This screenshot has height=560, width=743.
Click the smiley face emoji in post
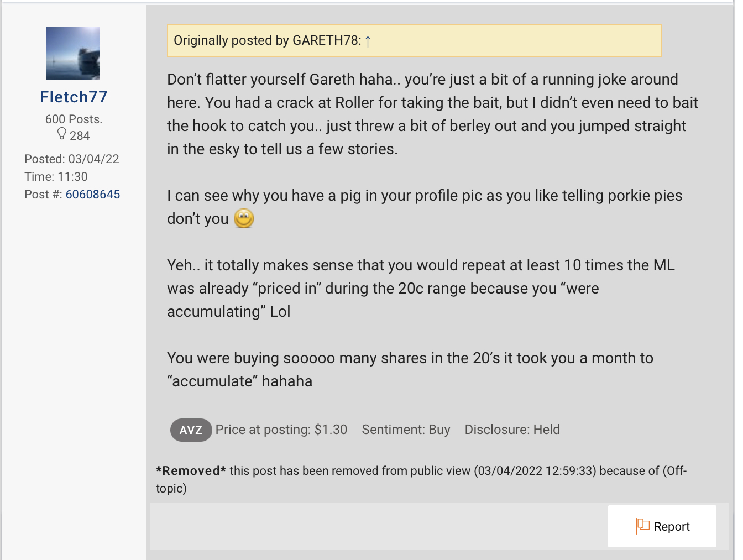[x=244, y=219]
